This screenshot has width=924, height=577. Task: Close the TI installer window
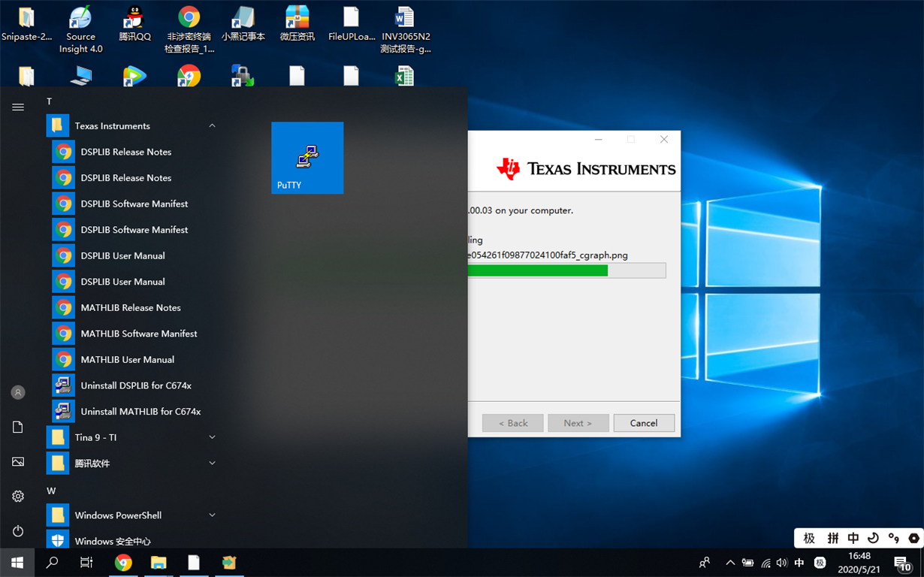(664, 139)
